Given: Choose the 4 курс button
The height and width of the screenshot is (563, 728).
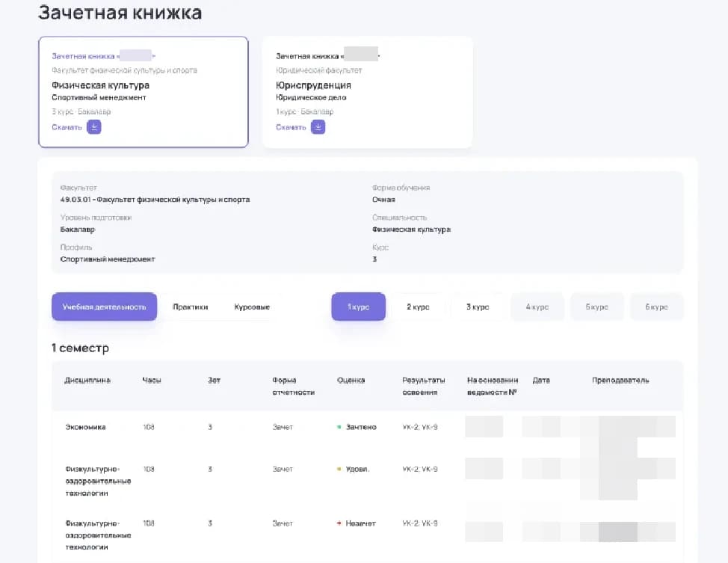Looking at the screenshot, I should pyautogui.click(x=537, y=307).
